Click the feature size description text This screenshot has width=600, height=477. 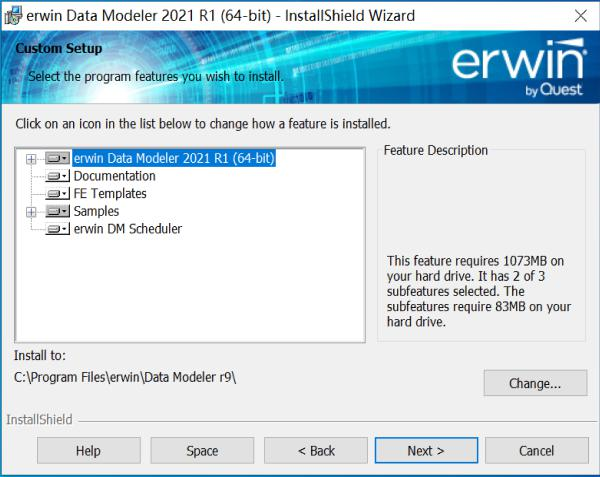tap(478, 291)
